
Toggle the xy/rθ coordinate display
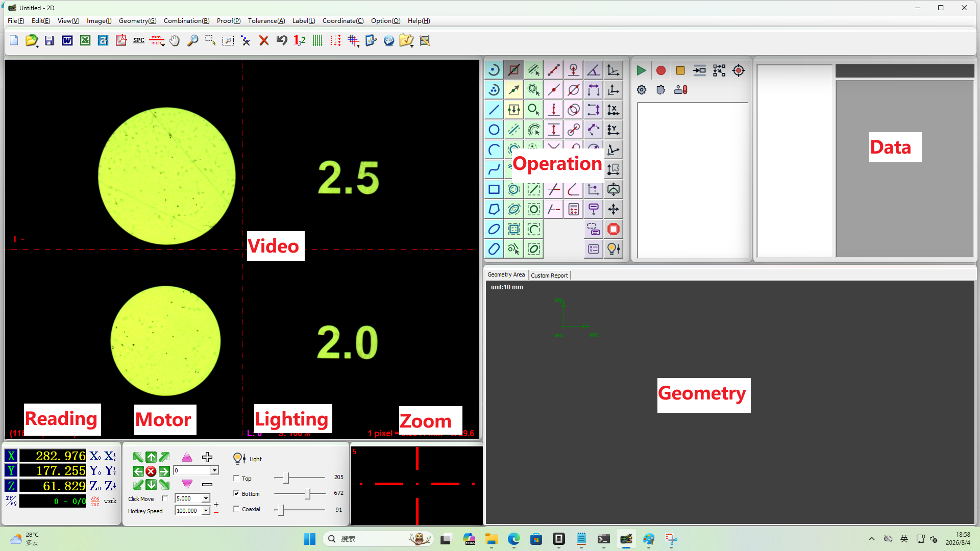pos(11,501)
